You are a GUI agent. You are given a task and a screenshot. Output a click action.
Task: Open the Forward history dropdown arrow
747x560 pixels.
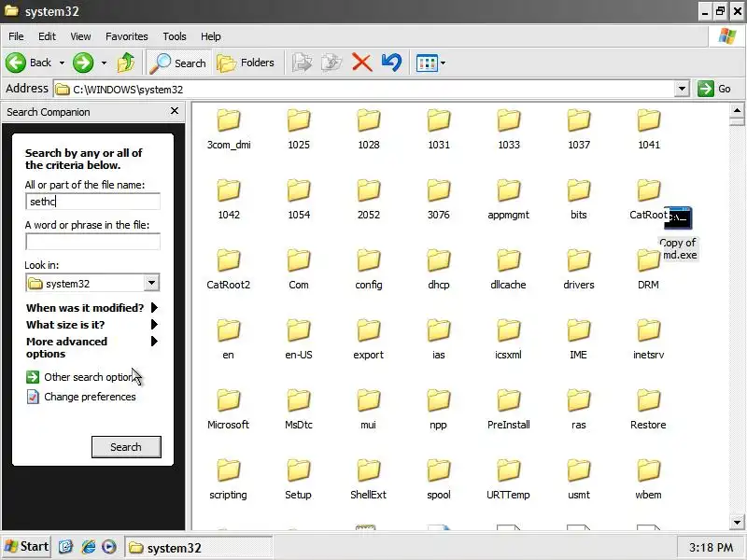click(104, 63)
